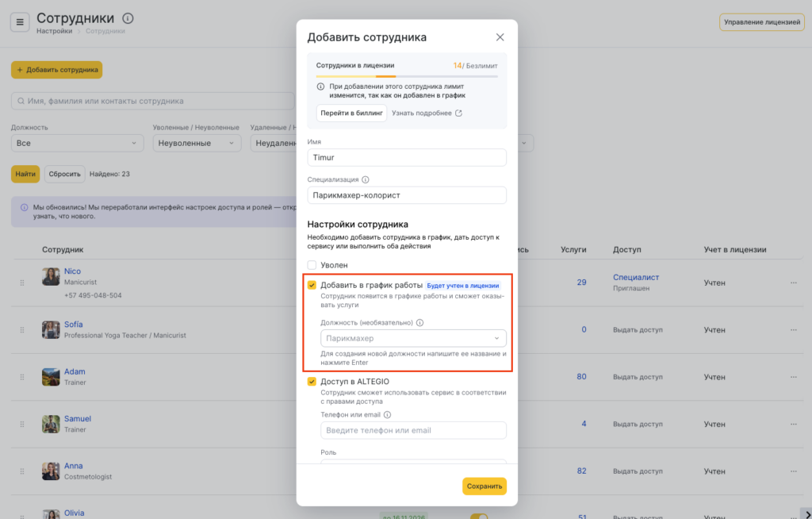Click info icon next to Сотрудники title
This screenshot has width=812, height=519.
[128, 18]
